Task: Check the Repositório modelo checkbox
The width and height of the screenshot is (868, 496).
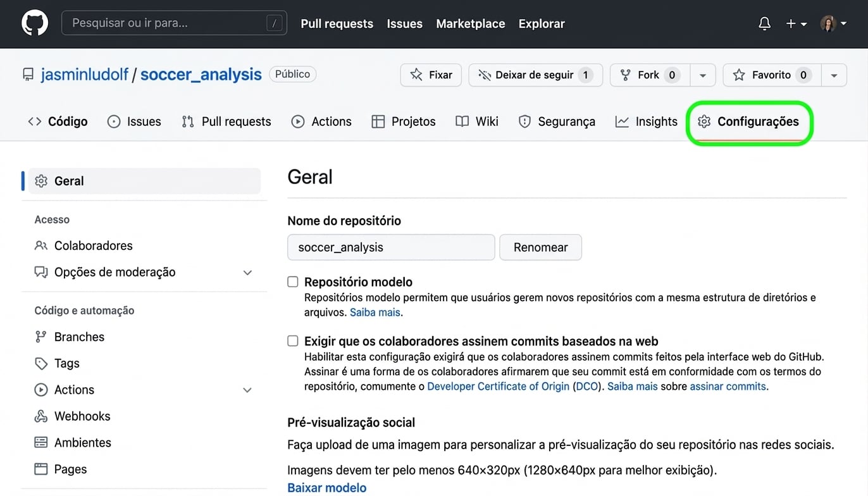Action: 293,282
